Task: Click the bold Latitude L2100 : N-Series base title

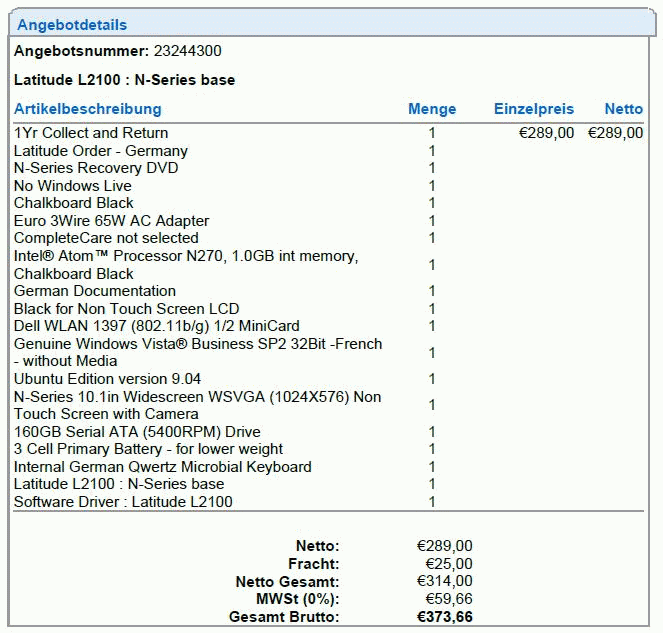Action: tap(124, 80)
